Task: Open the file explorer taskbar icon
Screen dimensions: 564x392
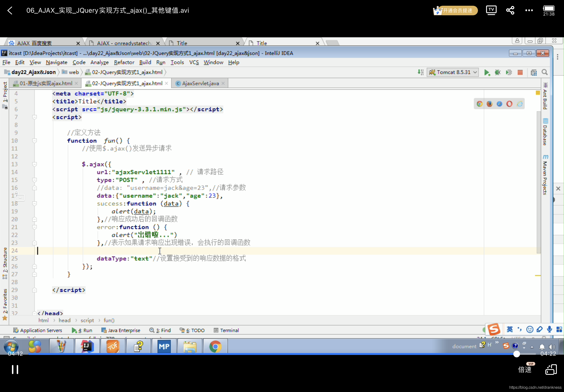Action: 189,346
